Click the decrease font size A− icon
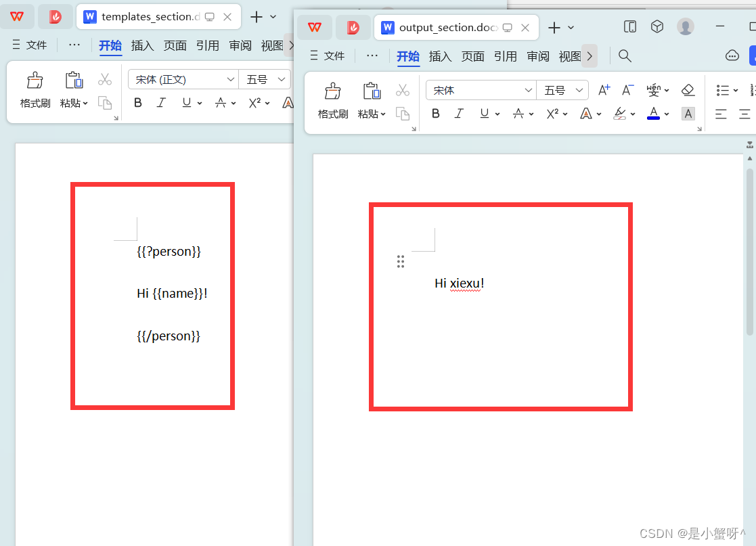The width and height of the screenshot is (756, 546). pyautogui.click(x=628, y=88)
